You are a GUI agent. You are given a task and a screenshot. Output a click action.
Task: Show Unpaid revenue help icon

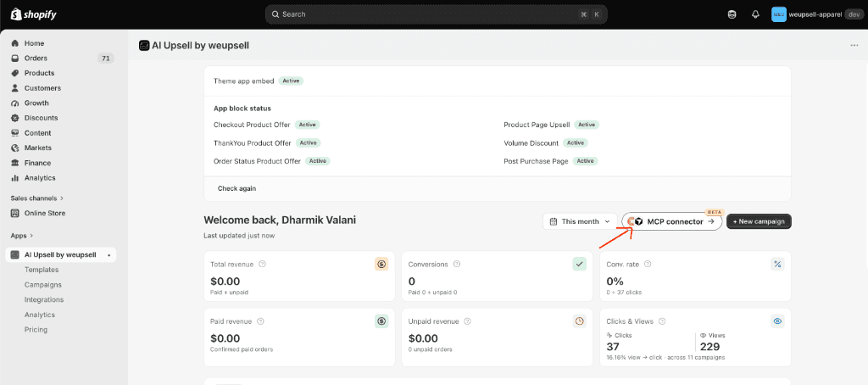click(468, 321)
